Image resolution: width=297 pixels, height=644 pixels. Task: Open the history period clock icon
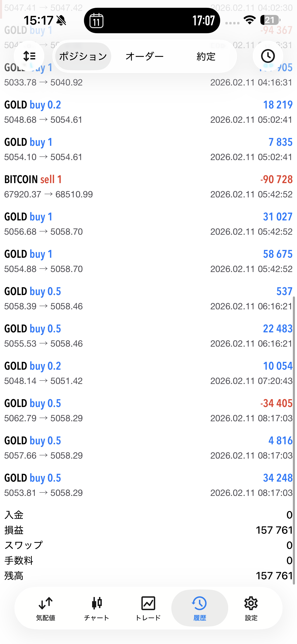click(268, 56)
